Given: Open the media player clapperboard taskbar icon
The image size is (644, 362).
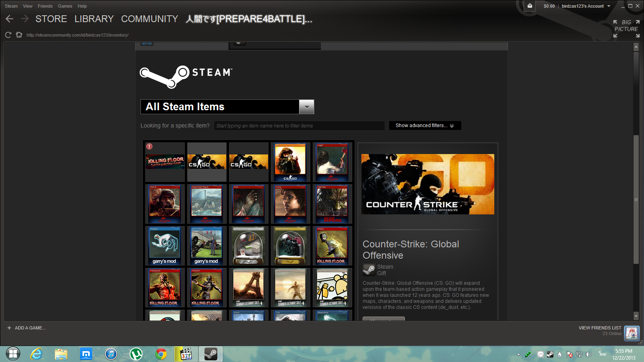Looking at the screenshot, I should click(x=186, y=354).
